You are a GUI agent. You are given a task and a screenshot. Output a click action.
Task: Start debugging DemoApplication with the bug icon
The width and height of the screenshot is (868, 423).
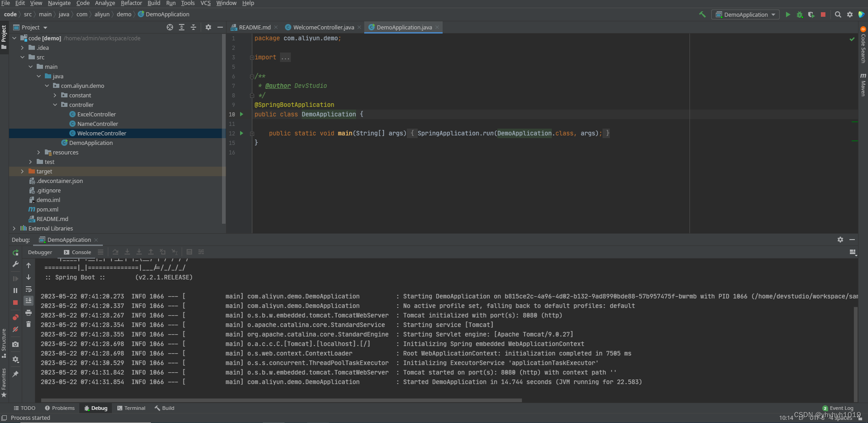tap(799, 14)
